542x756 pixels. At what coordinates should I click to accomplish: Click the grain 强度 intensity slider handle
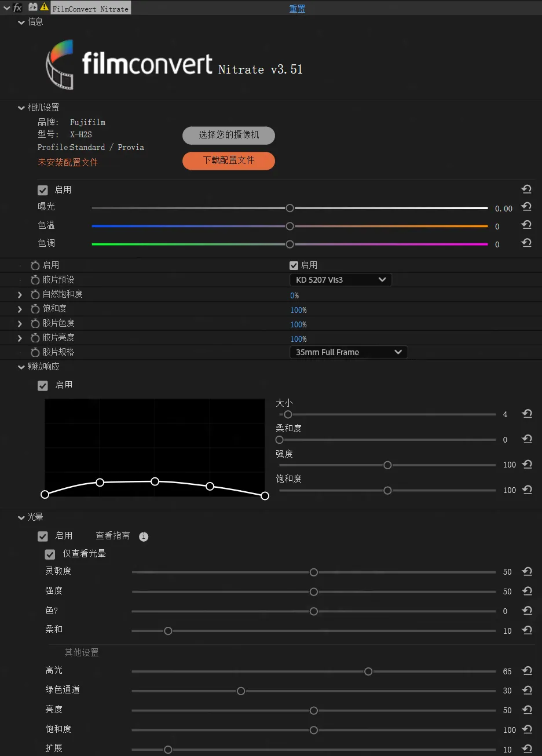[387, 465]
